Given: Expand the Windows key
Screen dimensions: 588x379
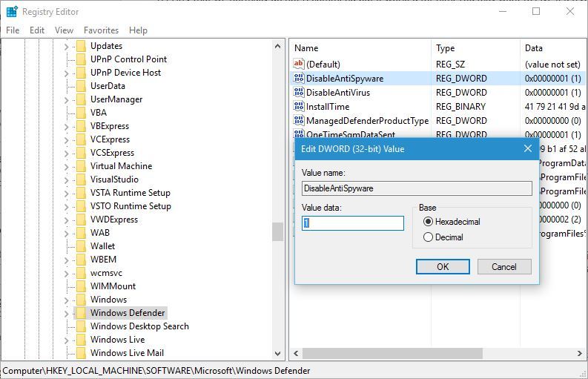Looking at the screenshot, I should tap(67, 300).
